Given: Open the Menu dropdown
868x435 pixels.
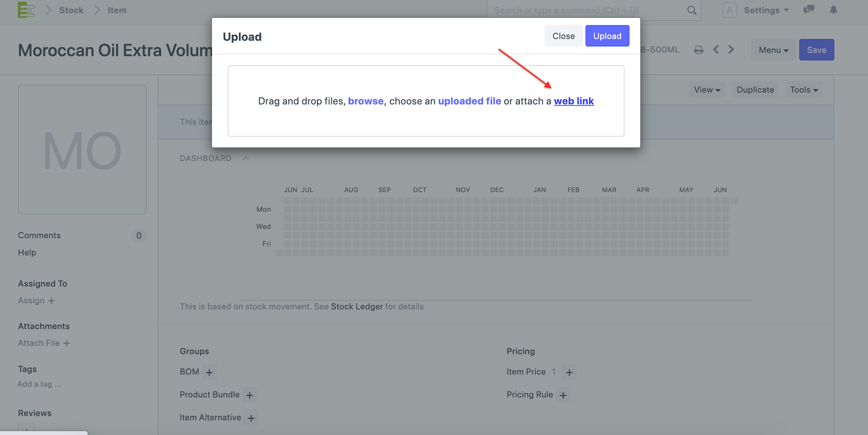Looking at the screenshot, I should 773,50.
